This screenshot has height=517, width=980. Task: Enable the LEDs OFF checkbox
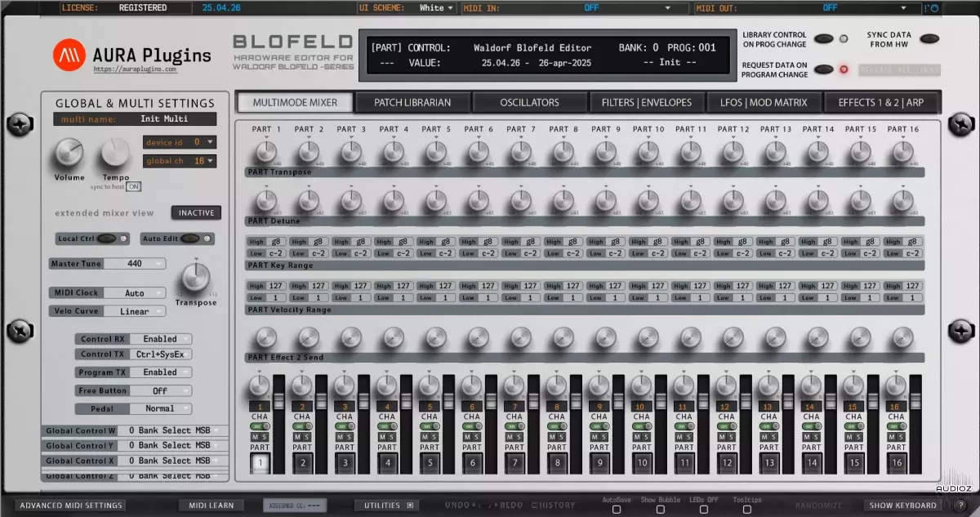(x=702, y=509)
